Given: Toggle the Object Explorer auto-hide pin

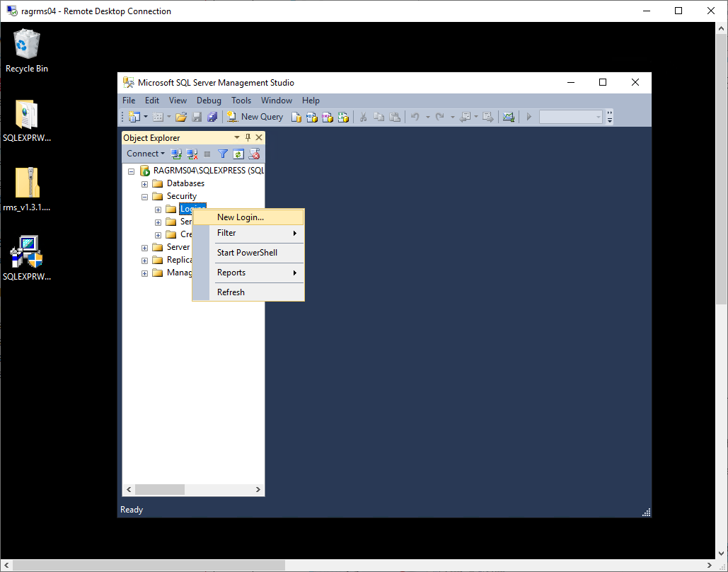Looking at the screenshot, I should click(248, 137).
